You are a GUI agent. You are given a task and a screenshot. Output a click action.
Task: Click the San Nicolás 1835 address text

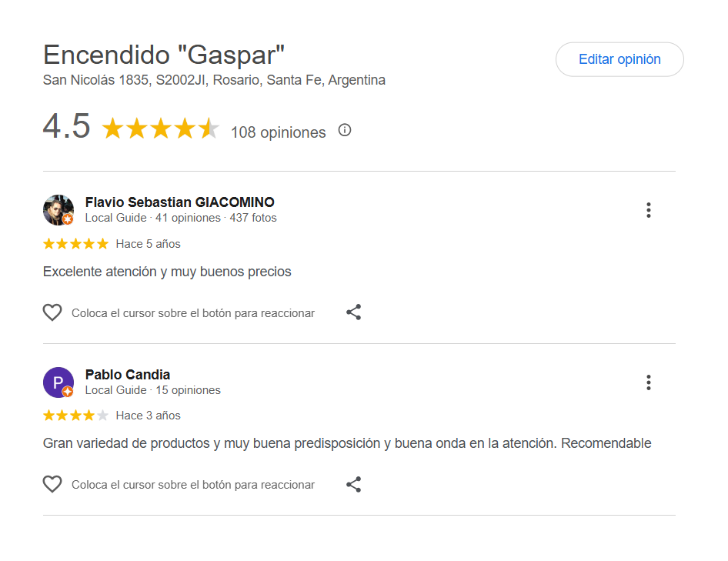[214, 80]
